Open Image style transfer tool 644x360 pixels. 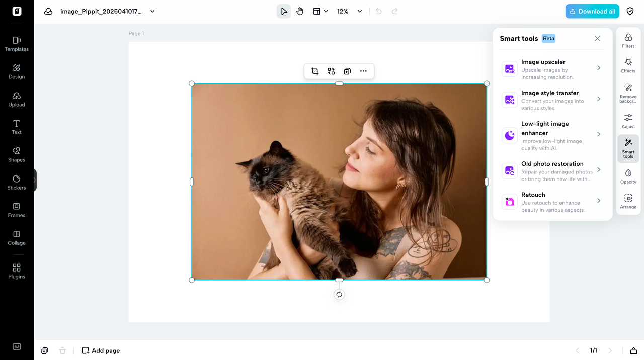(552, 99)
